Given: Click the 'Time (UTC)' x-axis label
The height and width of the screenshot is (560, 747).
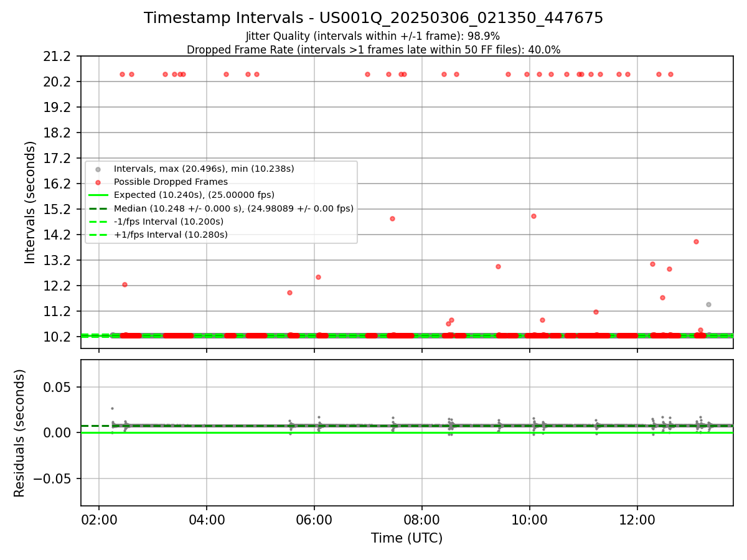Looking at the screenshot, I should pos(406,538).
